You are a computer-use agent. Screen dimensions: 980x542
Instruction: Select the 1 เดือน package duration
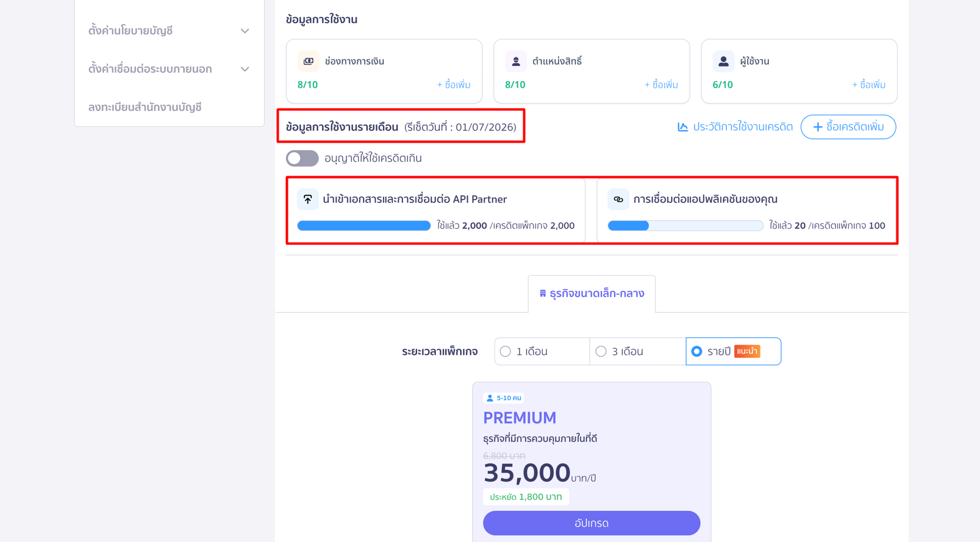point(542,351)
